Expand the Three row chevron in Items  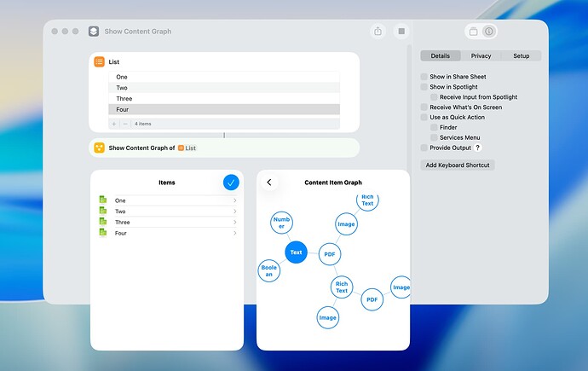click(x=234, y=222)
